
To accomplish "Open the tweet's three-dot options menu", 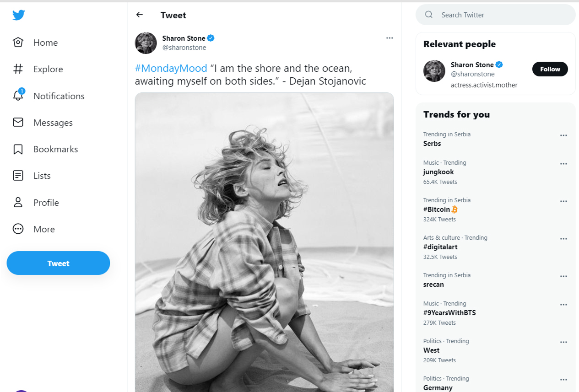I will tap(390, 38).
